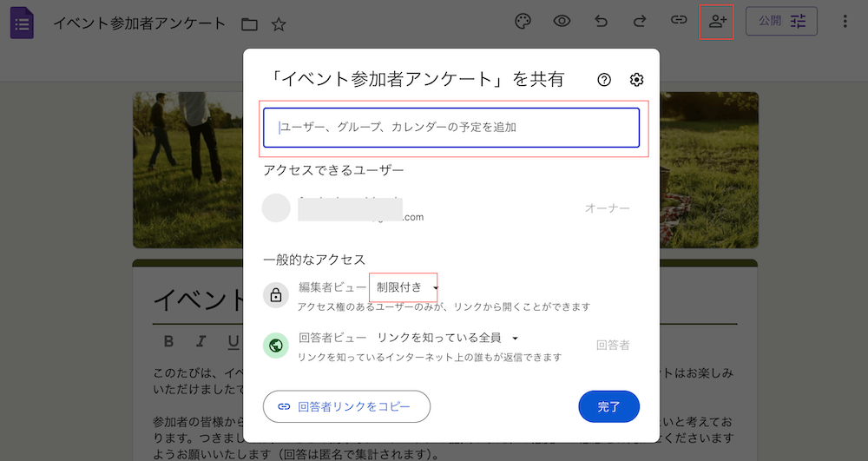Expand the 制限付き editor access dropdown
This screenshot has width=868, height=461.
click(407, 287)
